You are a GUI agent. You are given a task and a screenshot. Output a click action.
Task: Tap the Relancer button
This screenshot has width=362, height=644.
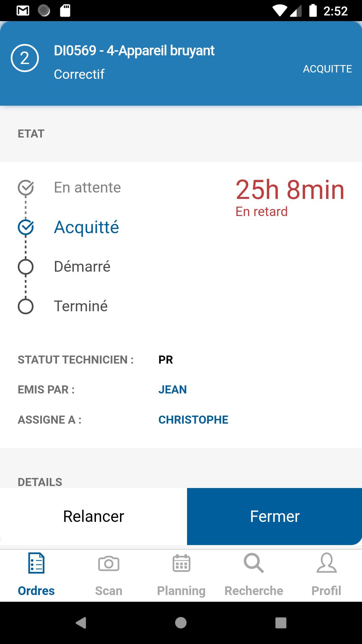click(94, 517)
